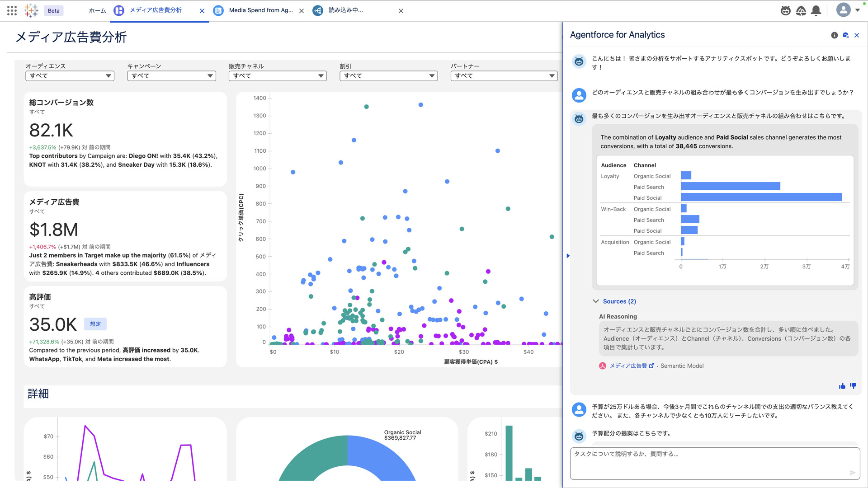Collapse the Sources (2) section
The width and height of the screenshot is (868, 488).
(x=596, y=301)
